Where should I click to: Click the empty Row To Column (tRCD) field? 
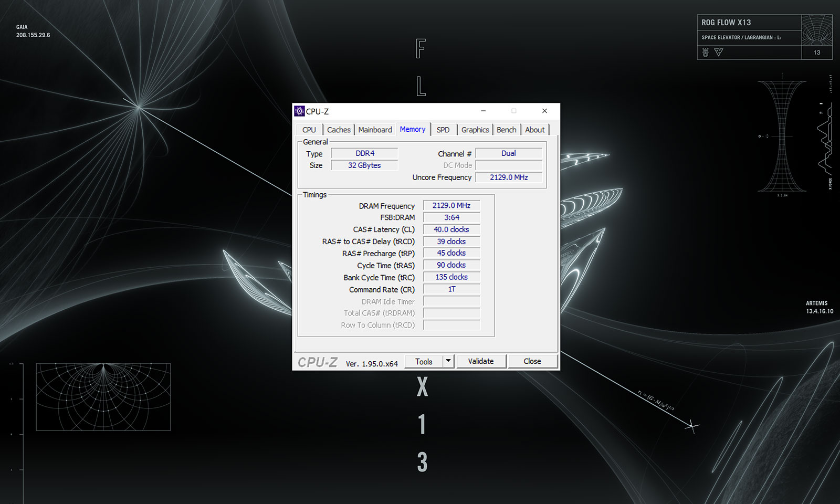point(451,325)
